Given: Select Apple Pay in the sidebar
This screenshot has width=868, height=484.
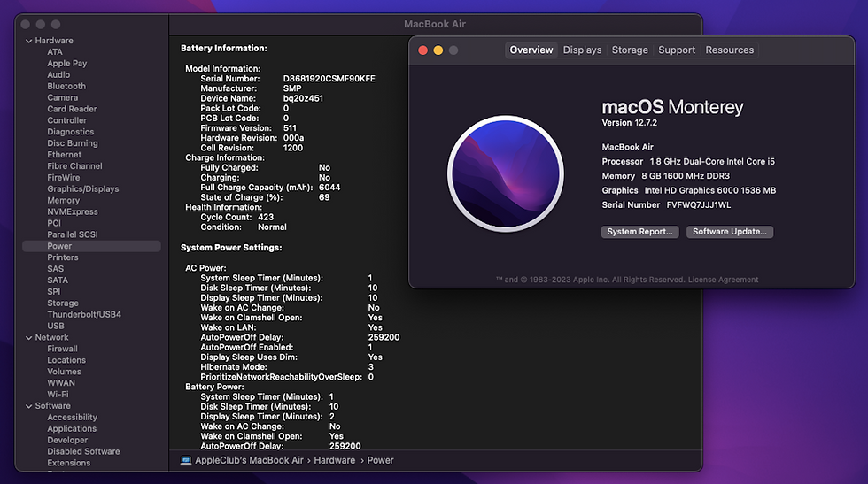Looking at the screenshot, I should click(67, 64).
